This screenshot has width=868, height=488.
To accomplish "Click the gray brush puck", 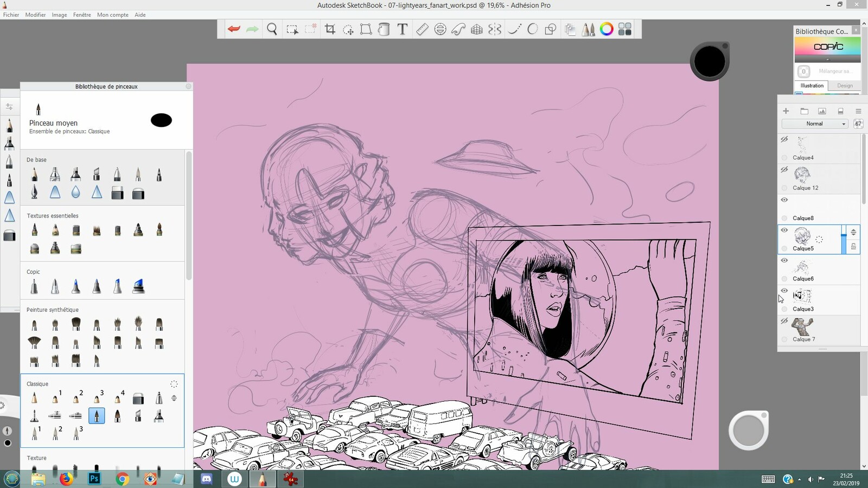I will click(749, 431).
